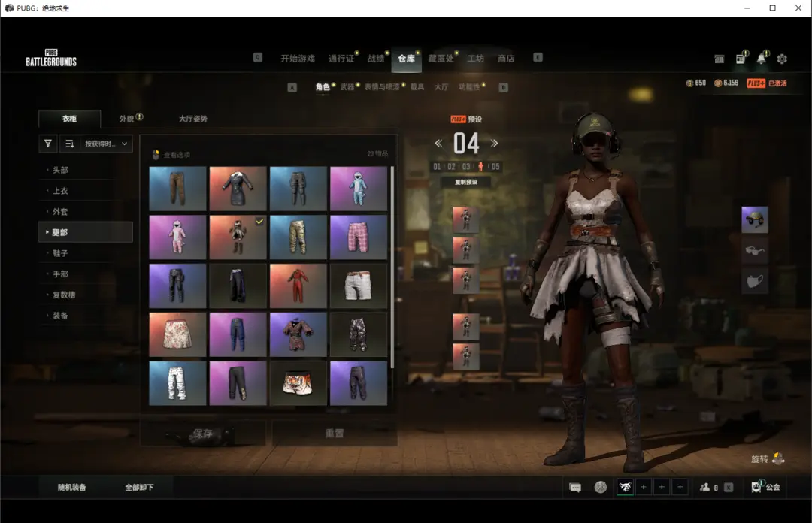Select the floral skirt thumbnail

coord(177,334)
